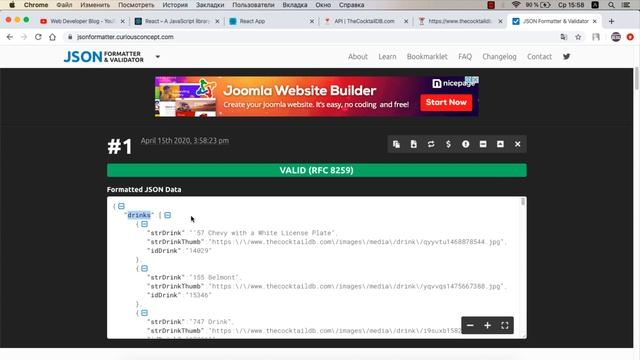Bookmark this page with the star icon

[x=578, y=37]
